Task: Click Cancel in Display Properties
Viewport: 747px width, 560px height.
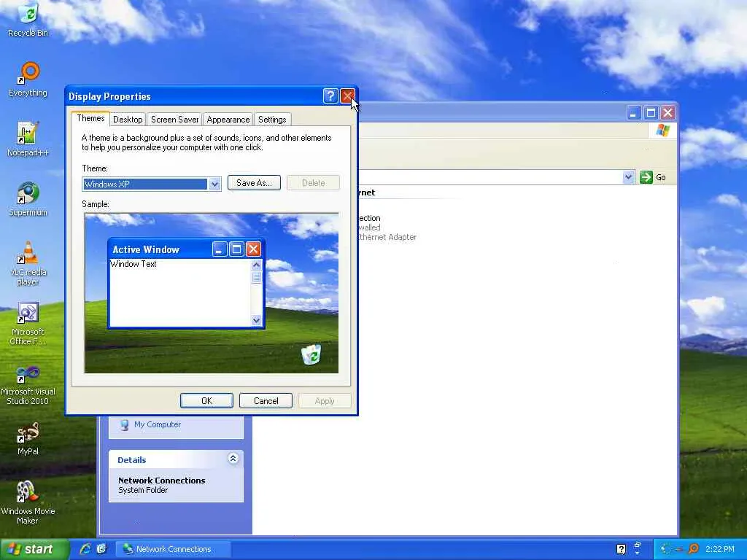Action: pos(266,401)
